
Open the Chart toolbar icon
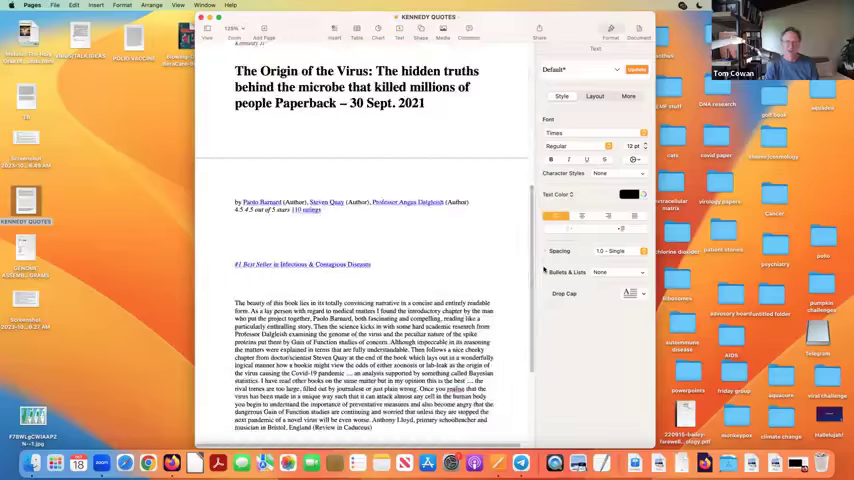click(x=378, y=30)
